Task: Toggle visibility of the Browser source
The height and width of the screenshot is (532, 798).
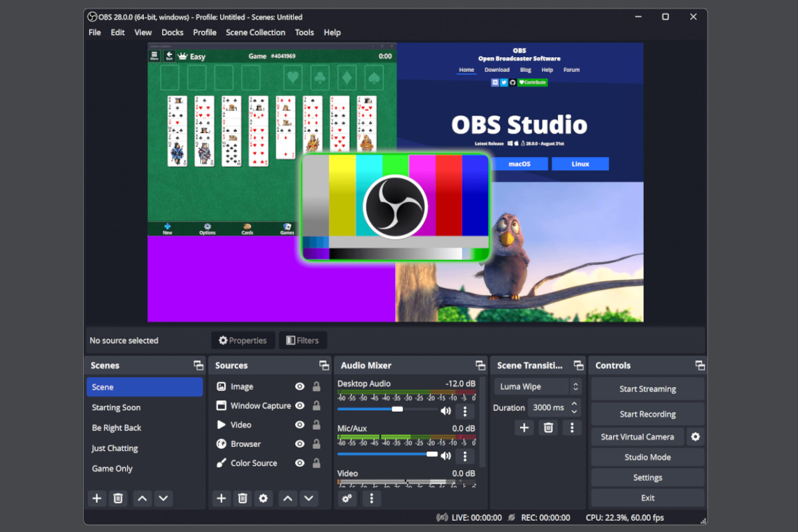Action: (300, 444)
